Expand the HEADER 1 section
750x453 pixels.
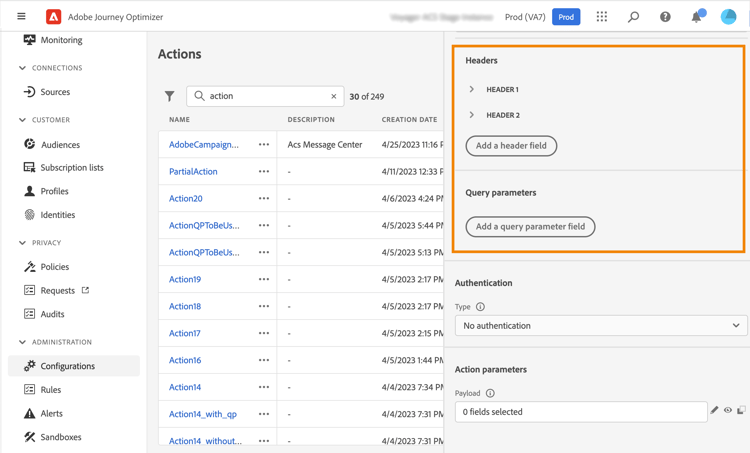point(472,90)
